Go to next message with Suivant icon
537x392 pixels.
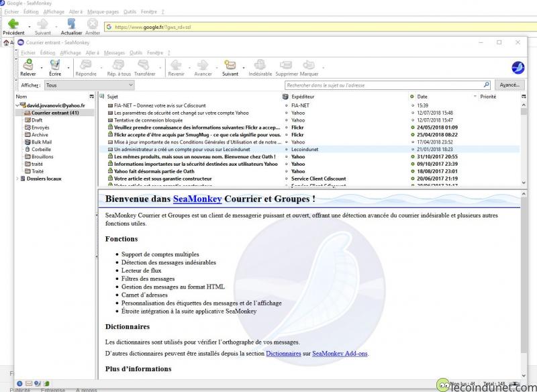pyautogui.click(x=230, y=64)
